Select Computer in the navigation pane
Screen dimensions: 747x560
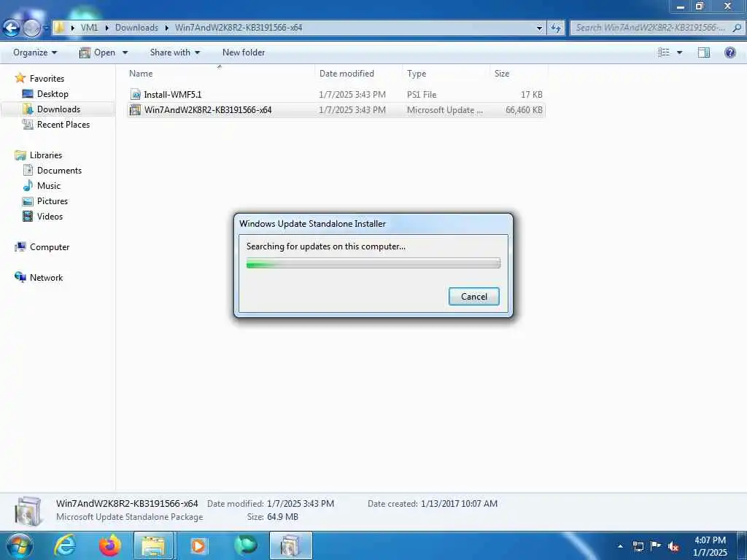pos(50,247)
